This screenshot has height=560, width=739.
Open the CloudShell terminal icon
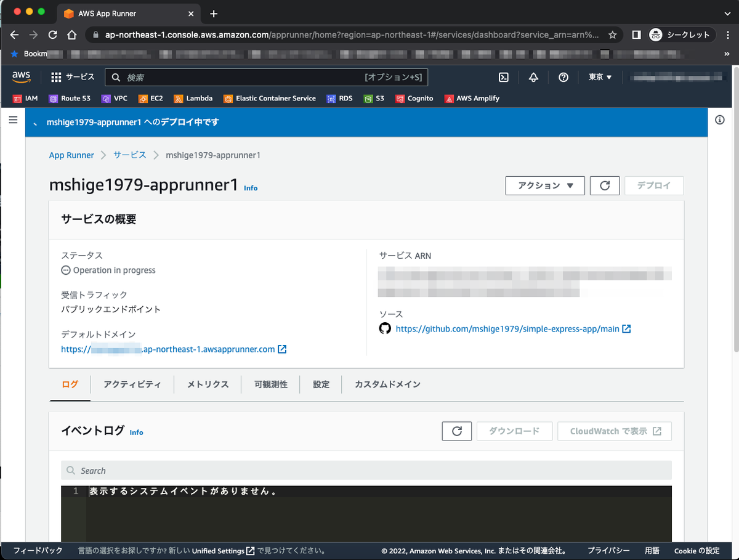504,77
